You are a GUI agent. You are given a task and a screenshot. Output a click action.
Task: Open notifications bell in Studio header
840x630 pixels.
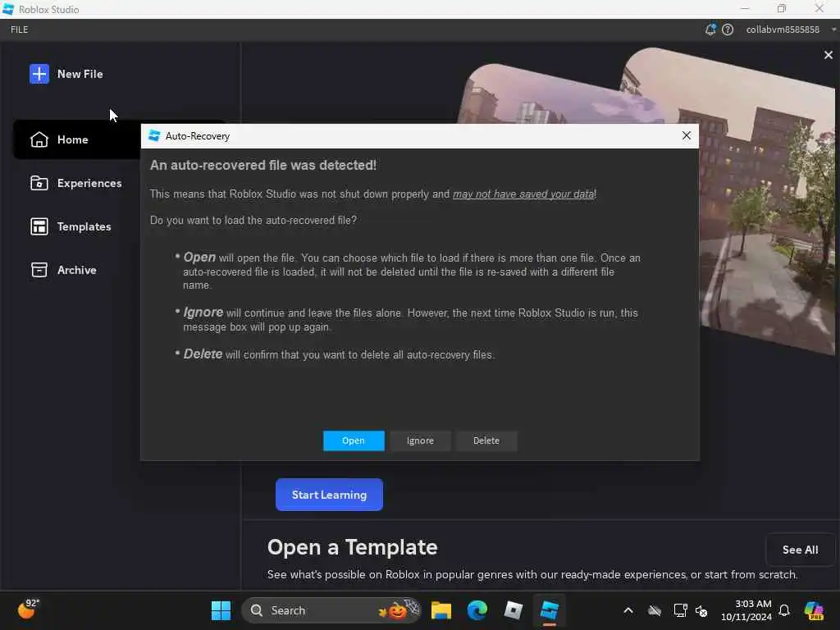[710, 30]
